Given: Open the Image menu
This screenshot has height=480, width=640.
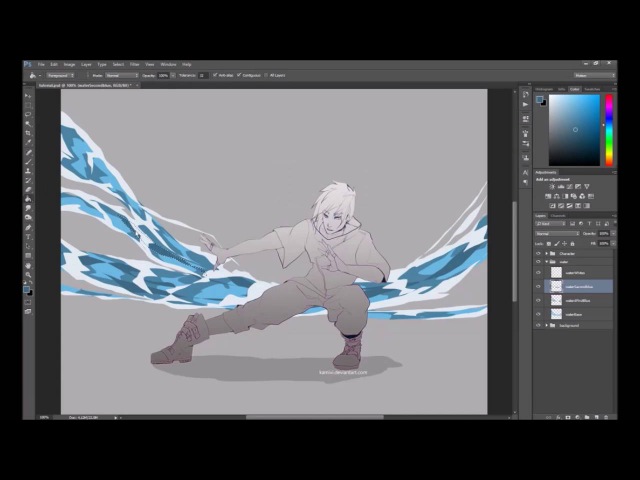Looking at the screenshot, I should point(69,64).
